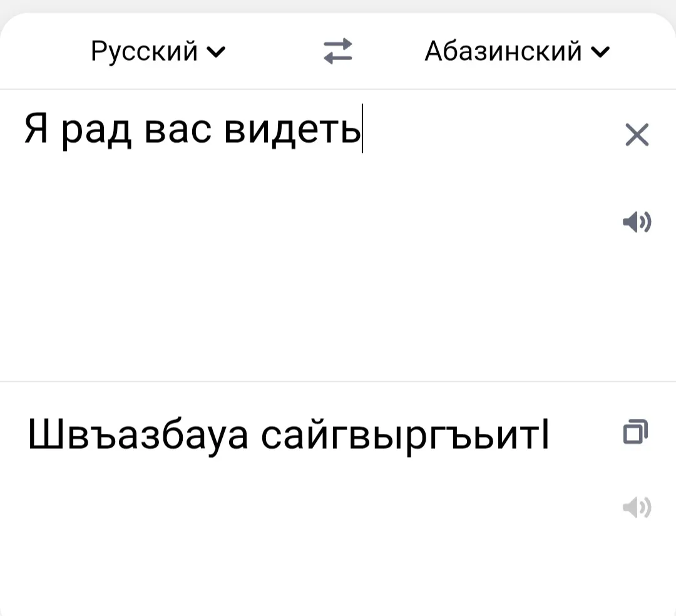The width and height of the screenshot is (676, 616).
Task: Copy the Abaza translation
Action: point(635,431)
